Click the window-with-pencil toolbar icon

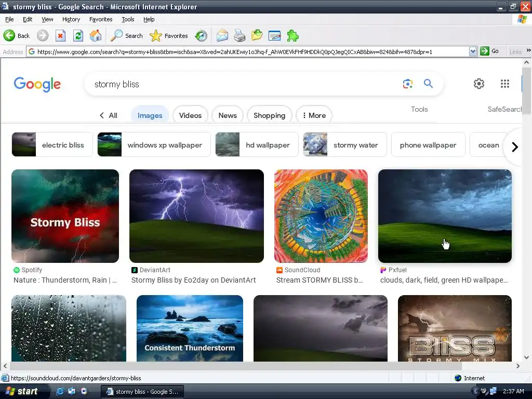pos(274,36)
